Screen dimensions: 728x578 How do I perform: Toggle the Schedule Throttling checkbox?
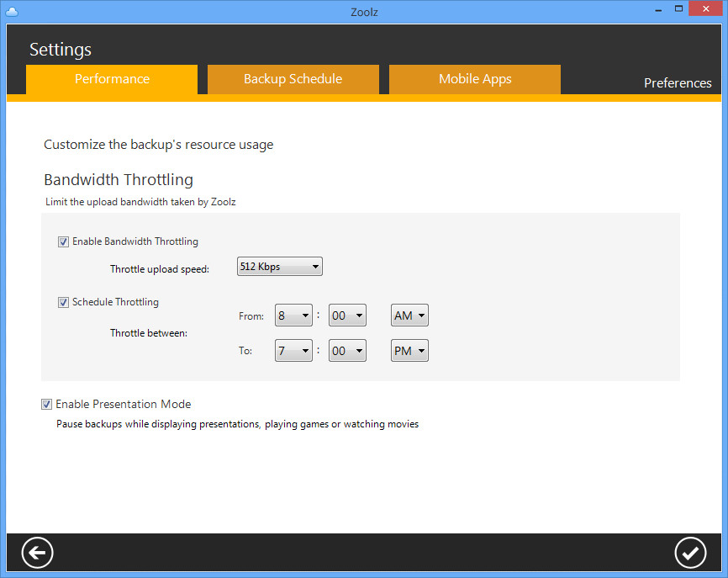click(63, 303)
